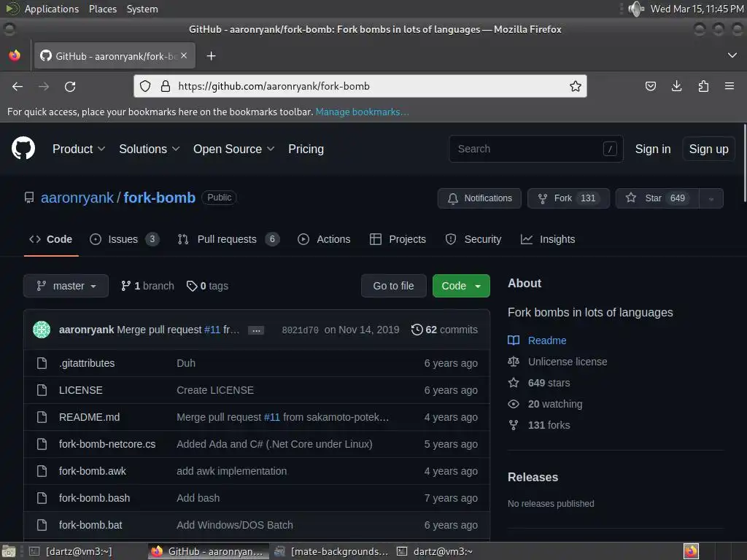Open the 0 tags link
The image size is (747, 560).
[x=208, y=286]
